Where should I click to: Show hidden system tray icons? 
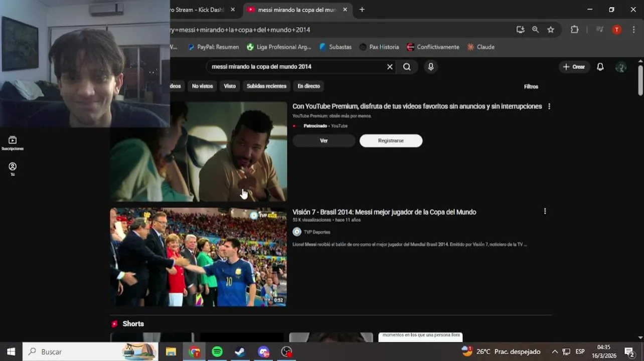[x=555, y=351]
